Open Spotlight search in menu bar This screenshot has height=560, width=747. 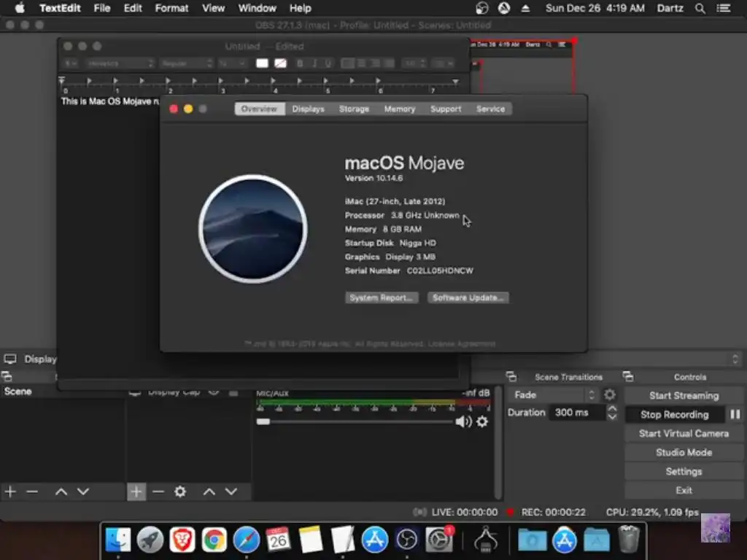pos(700,8)
